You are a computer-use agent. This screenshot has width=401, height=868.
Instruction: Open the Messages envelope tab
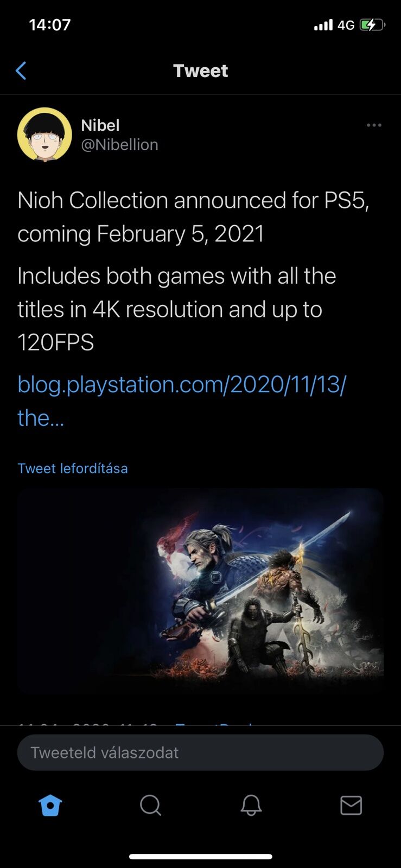pos(351,806)
